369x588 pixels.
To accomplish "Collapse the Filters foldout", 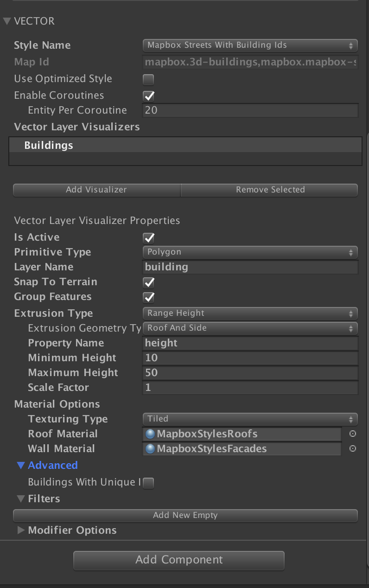I will pos(21,499).
